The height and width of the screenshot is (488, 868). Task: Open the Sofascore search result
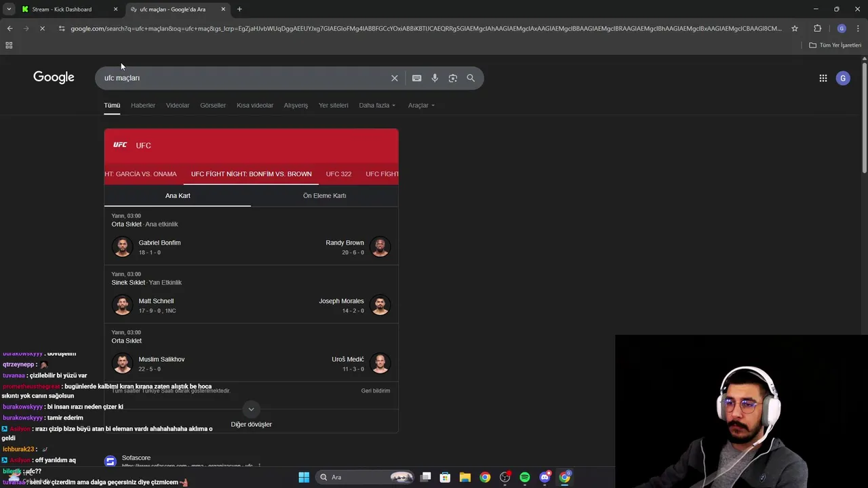(136, 458)
